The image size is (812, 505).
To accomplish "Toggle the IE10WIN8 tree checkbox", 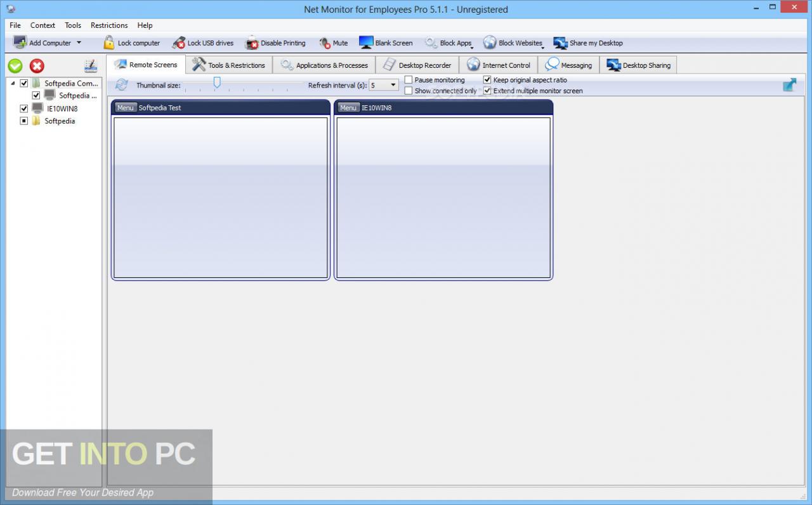I will tap(24, 108).
